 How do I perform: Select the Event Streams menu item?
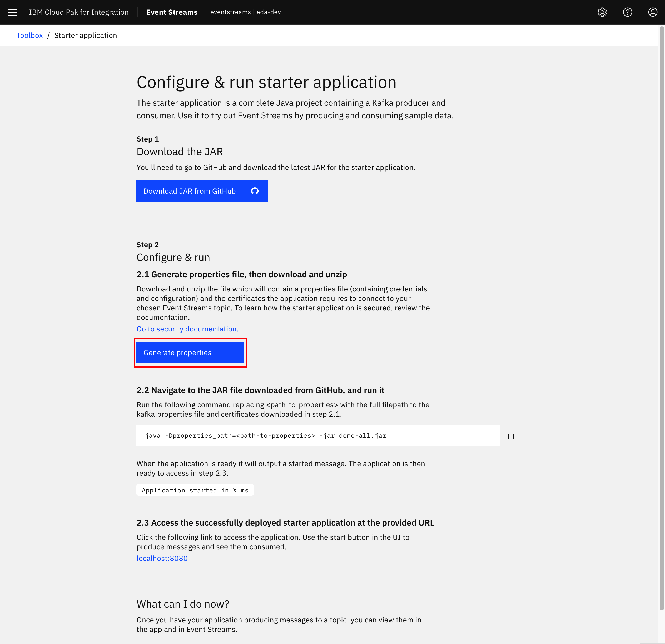[172, 12]
